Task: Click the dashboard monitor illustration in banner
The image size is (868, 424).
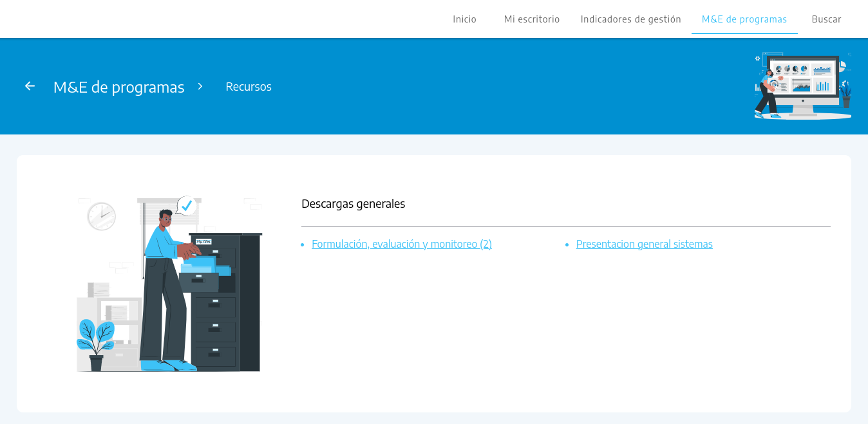Action: point(803,86)
